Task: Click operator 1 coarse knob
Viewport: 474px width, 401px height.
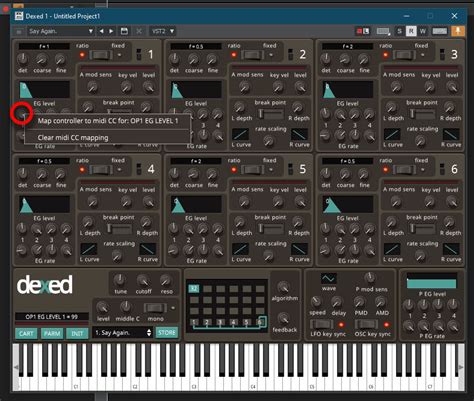Action: click(x=41, y=60)
